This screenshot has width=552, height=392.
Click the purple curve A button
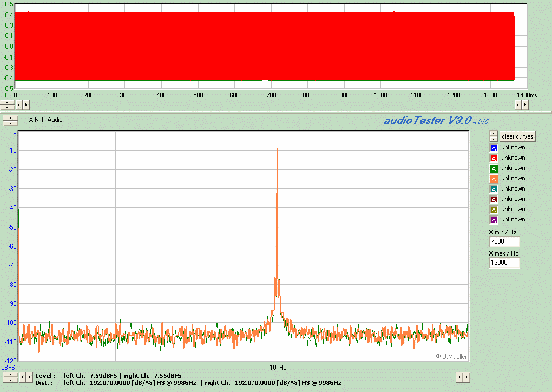pyautogui.click(x=493, y=220)
